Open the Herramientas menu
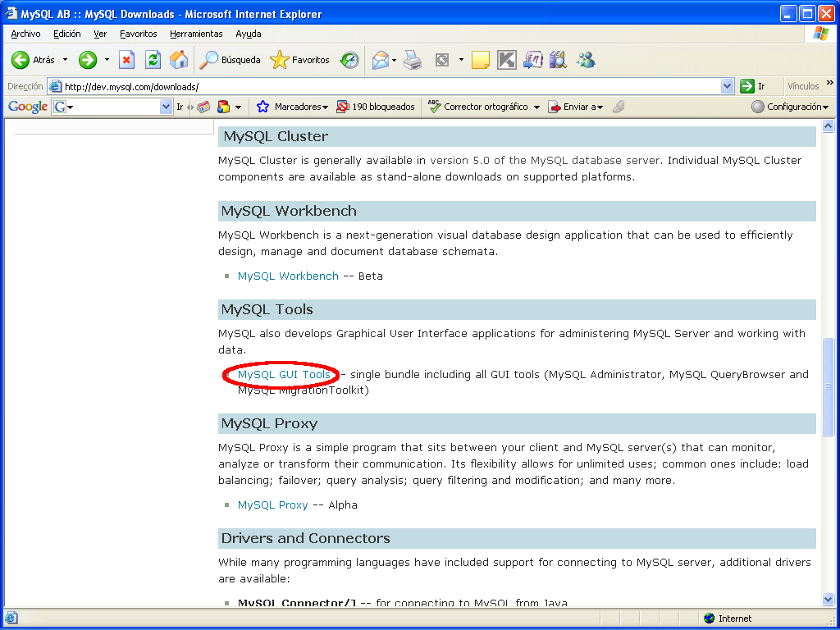This screenshot has height=630, width=840. [196, 34]
